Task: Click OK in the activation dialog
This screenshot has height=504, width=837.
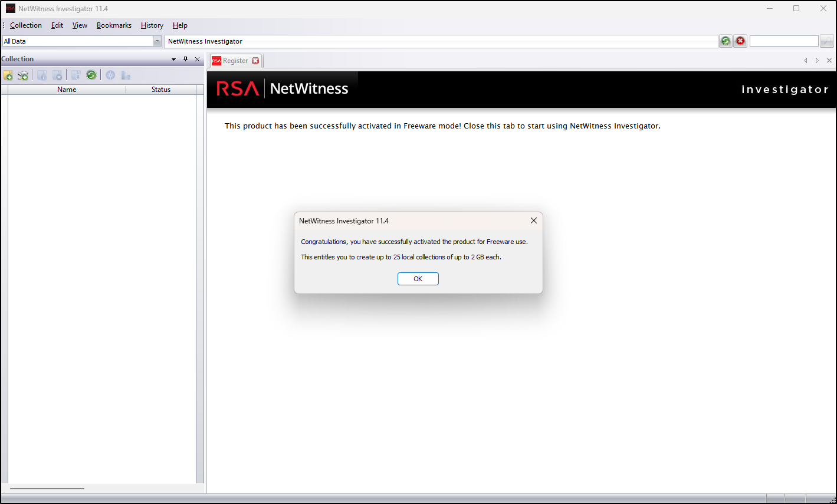Action: click(x=418, y=279)
